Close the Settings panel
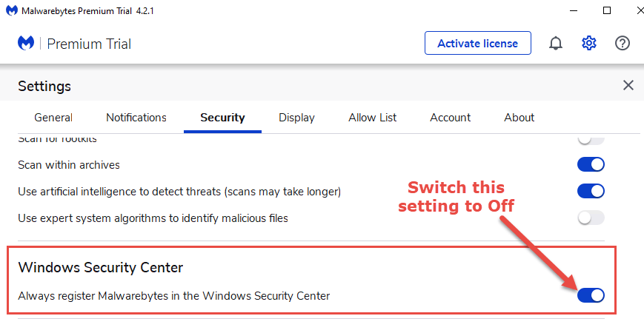644x333 pixels. coord(628,85)
